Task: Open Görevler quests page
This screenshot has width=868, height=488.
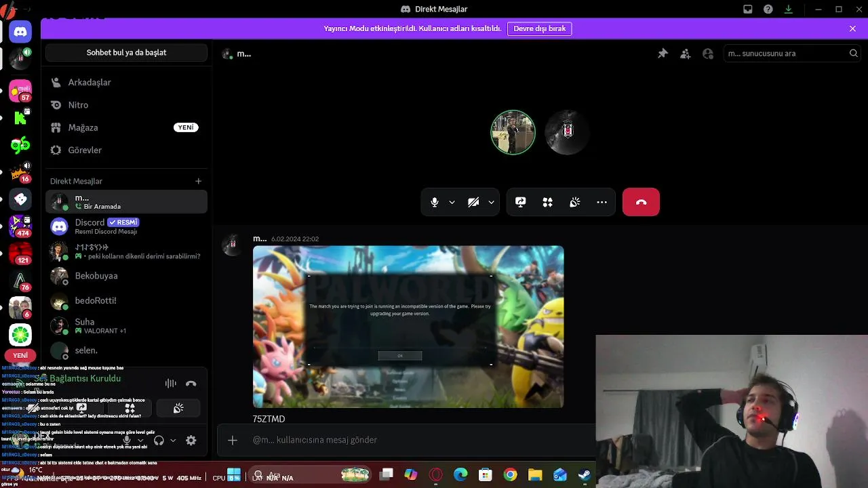Action: (126, 150)
